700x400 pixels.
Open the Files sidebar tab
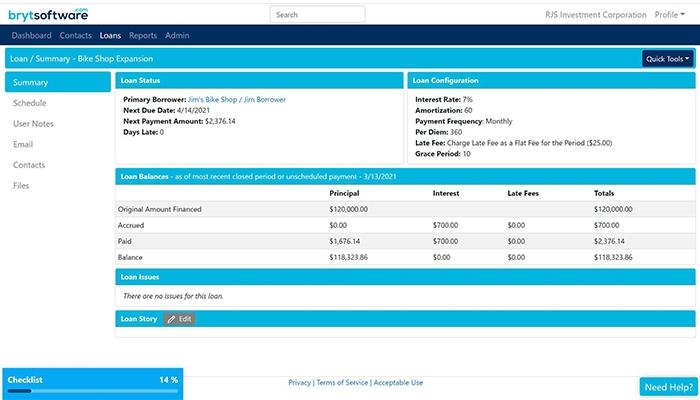(21, 186)
